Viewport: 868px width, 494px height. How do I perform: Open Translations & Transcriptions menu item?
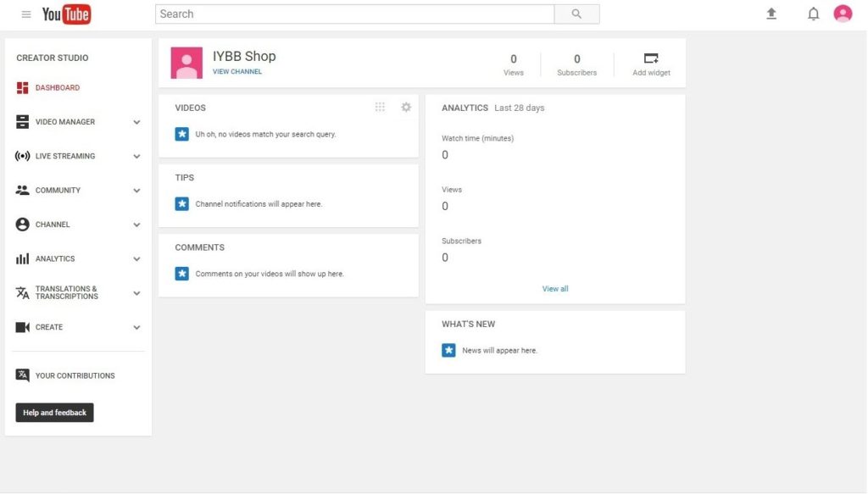pos(66,292)
